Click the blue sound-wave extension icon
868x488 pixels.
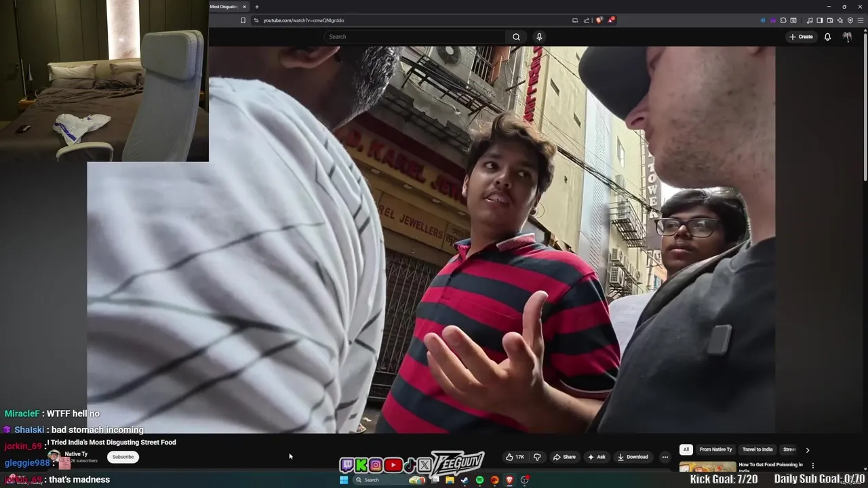(763, 20)
